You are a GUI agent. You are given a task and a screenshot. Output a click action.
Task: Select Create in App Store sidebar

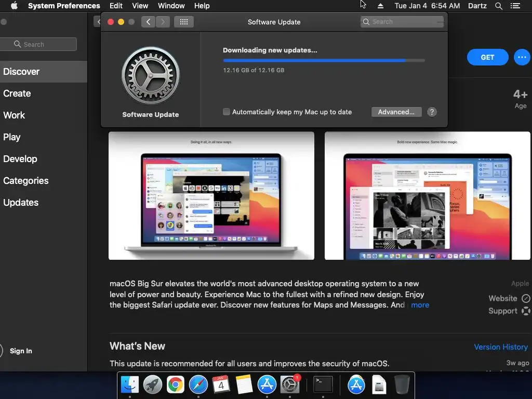coord(17,94)
